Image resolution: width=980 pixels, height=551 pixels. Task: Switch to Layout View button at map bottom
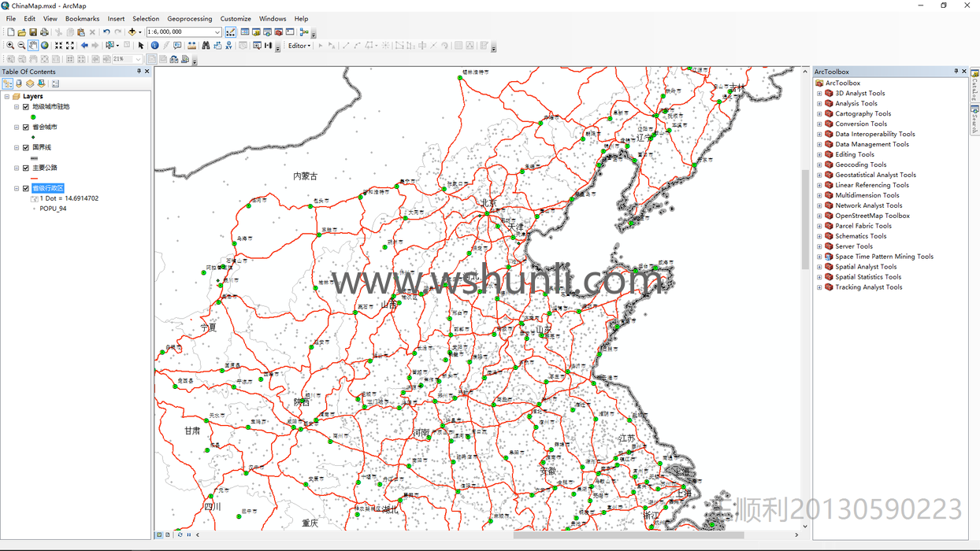(x=168, y=535)
